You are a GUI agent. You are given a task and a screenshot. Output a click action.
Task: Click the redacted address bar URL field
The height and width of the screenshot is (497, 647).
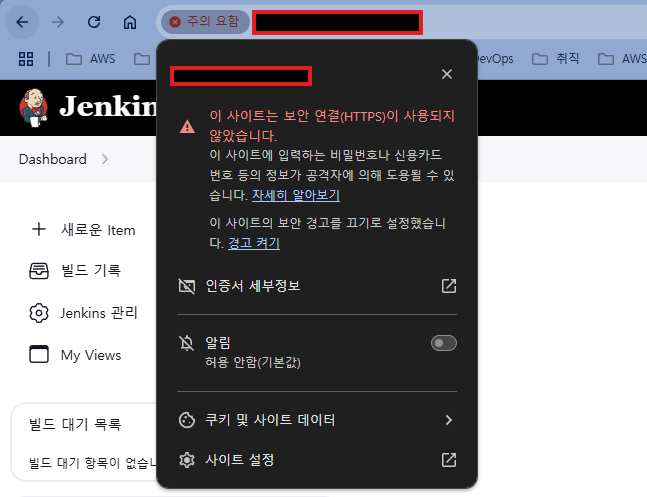click(x=337, y=22)
